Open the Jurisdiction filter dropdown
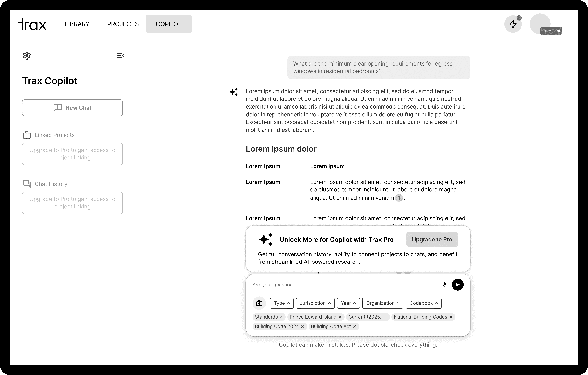 point(315,303)
